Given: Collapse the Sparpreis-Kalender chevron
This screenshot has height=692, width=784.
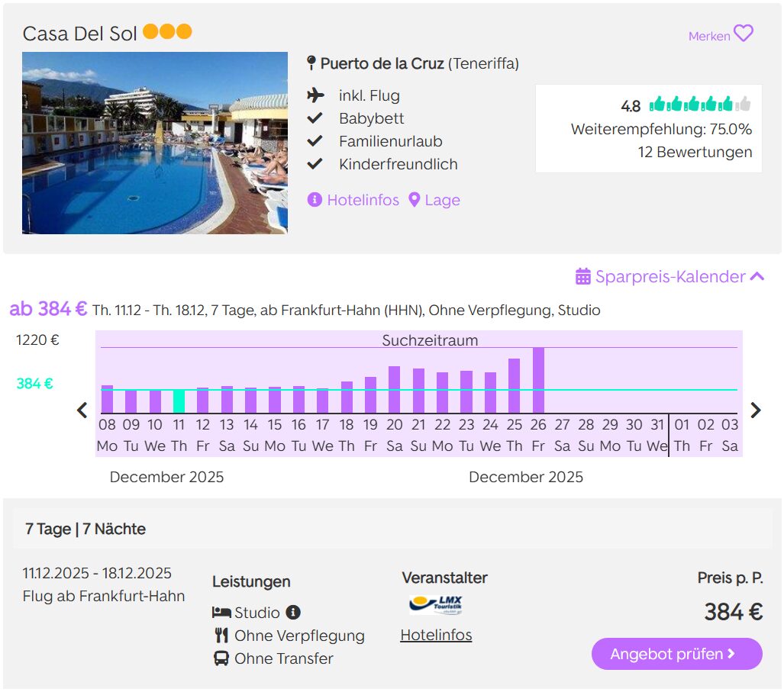Looking at the screenshot, I should [757, 276].
